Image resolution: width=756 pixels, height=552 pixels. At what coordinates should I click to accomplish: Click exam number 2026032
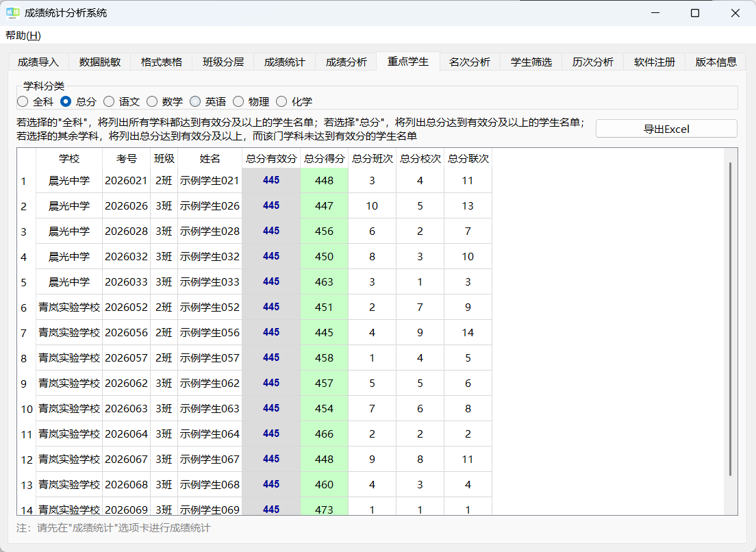pos(126,256)
